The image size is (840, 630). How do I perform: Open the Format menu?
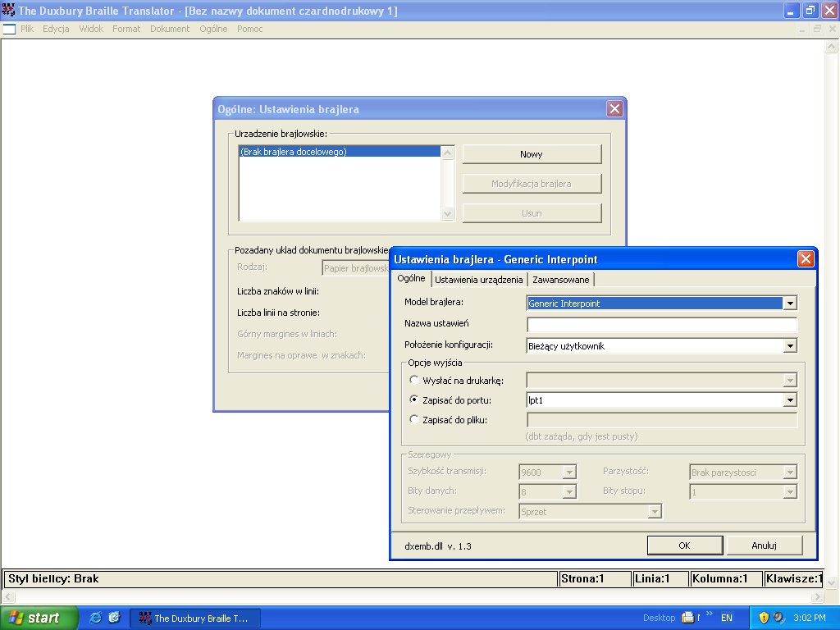[126, 29]
